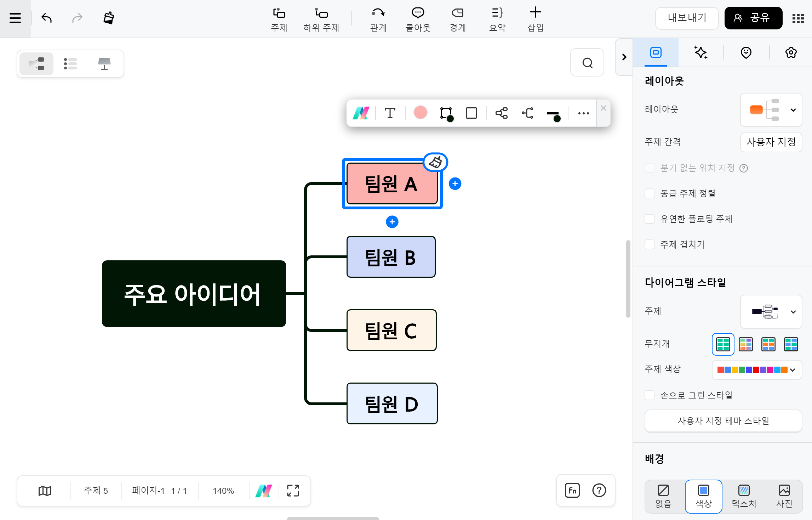Open the hamburger main menu
This screenshot has height=520, width=812.
pyautogui.click(x=15, y=18)
